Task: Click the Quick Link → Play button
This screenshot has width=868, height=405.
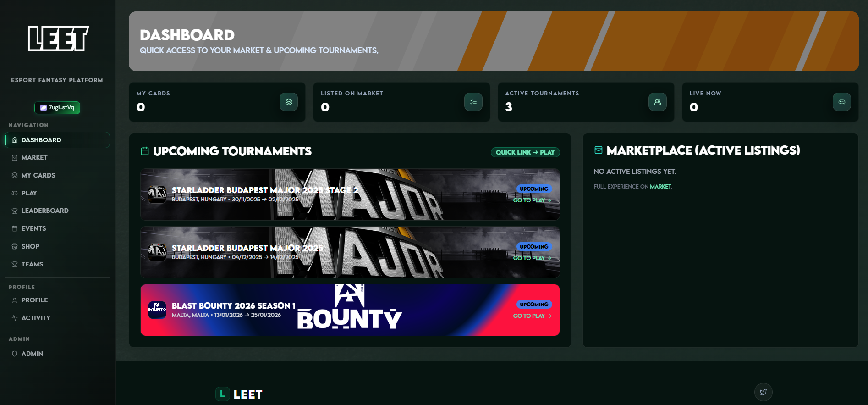Action: 525,152
